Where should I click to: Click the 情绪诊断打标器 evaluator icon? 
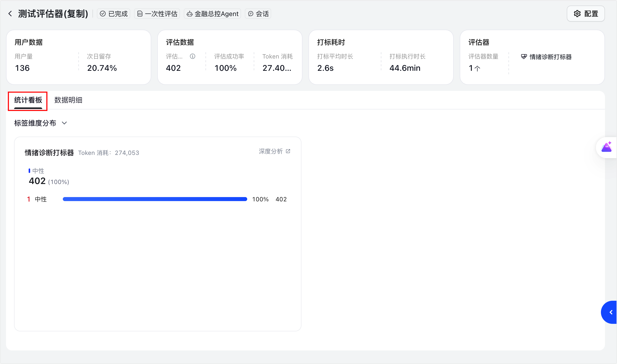(x=524, y=57)
